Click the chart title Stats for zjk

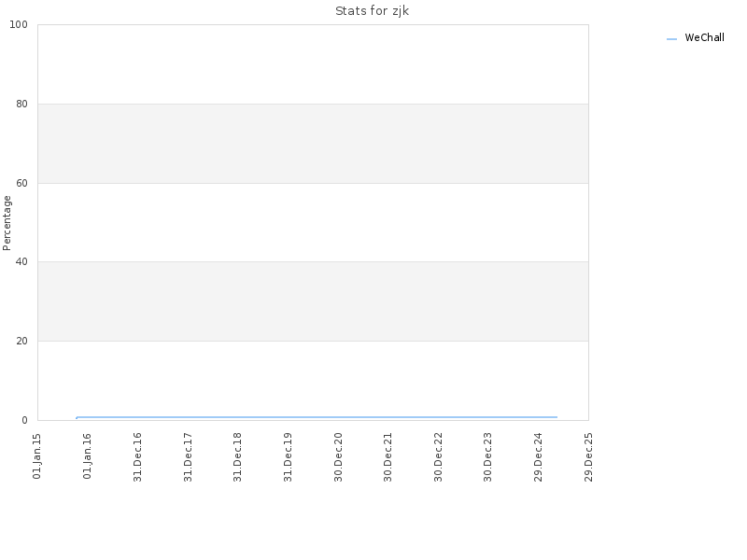pyautogui.click(x=372, y=11)
